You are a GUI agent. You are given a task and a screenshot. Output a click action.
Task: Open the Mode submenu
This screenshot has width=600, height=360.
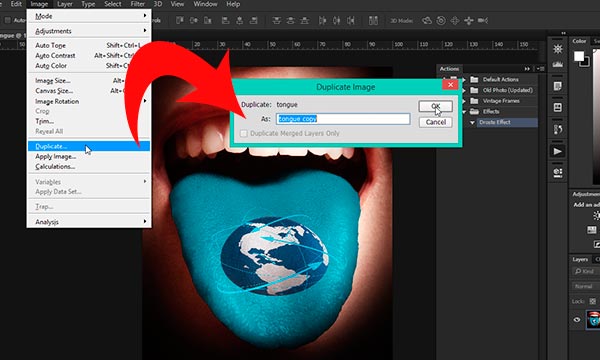(89, 16)
